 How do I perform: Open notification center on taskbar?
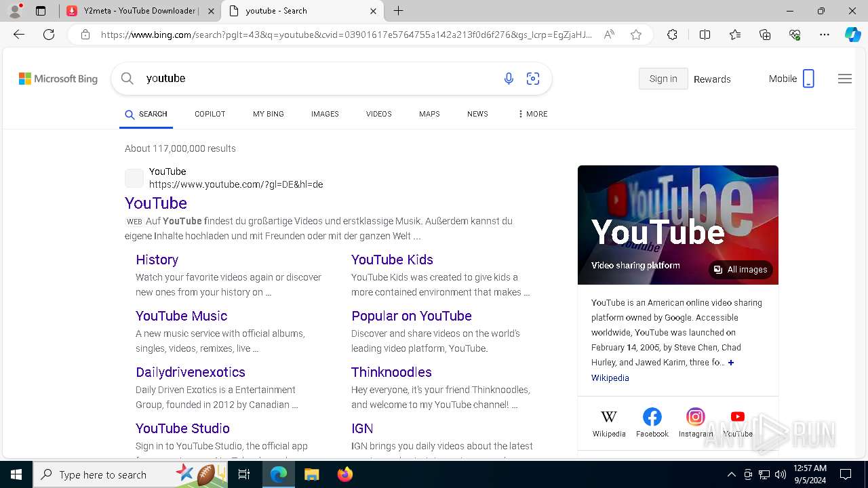coord(846,474)
